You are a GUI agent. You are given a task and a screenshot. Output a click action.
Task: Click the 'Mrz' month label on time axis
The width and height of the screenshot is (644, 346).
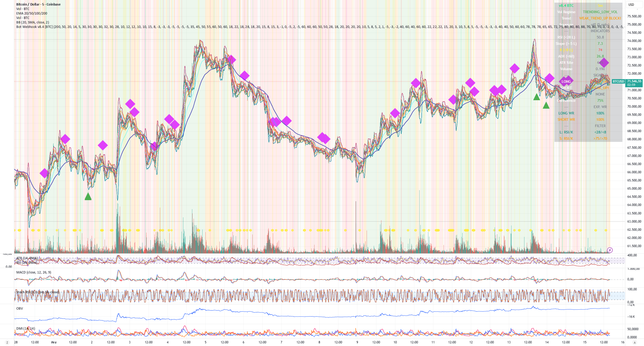point(54,342)
